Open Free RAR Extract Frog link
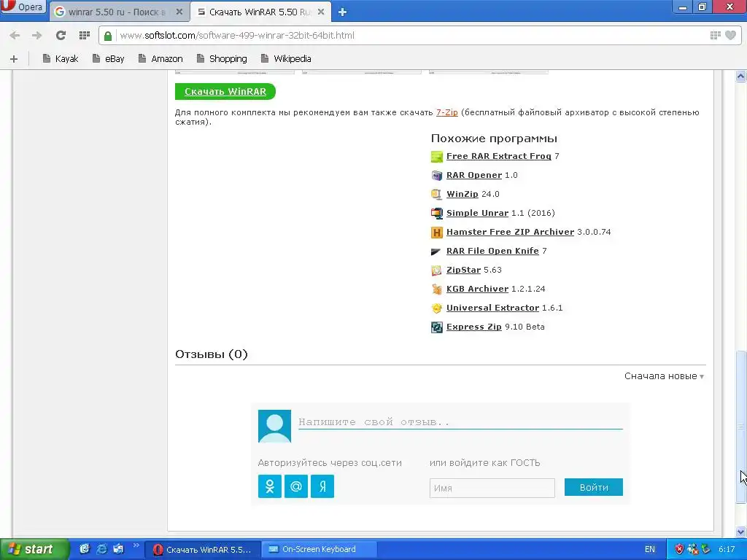Screen dimensions: 747x560 [x=499, y=156]
